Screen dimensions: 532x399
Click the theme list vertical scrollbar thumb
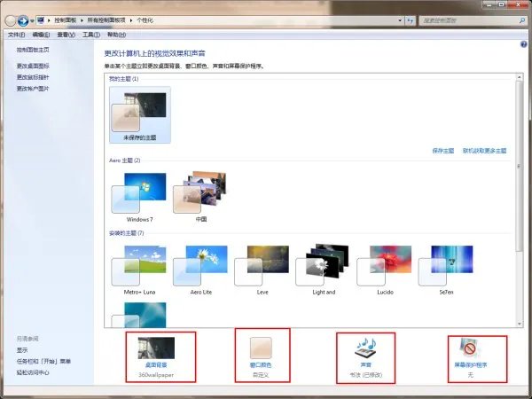click(x=519, y=167)
